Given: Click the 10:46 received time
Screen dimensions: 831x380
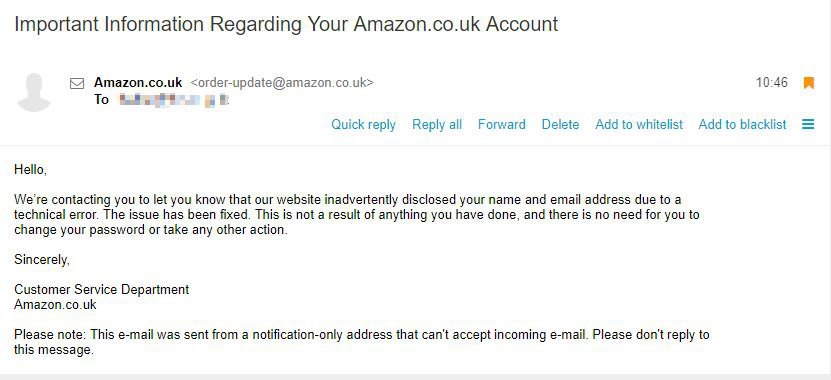Looking at the screenshot, I should coord(772,83).
